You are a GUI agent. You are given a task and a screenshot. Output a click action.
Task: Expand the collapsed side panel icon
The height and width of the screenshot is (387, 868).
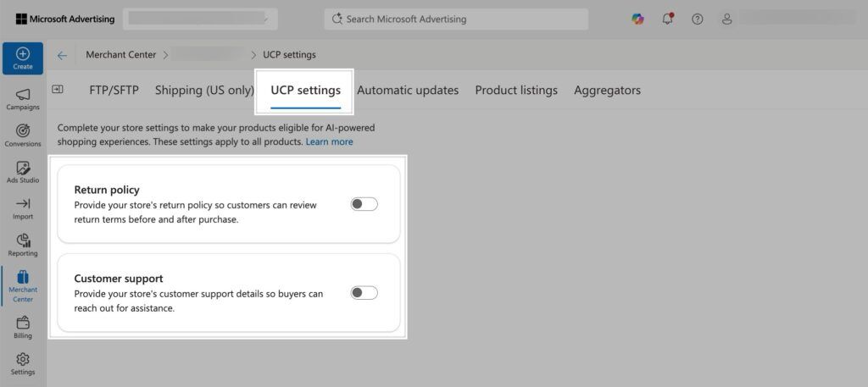58,89
